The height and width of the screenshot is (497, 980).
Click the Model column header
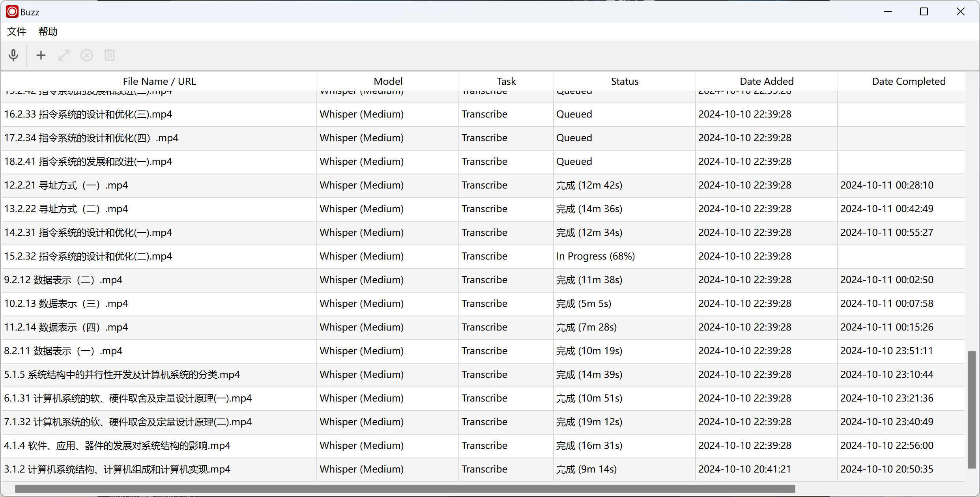388,81
